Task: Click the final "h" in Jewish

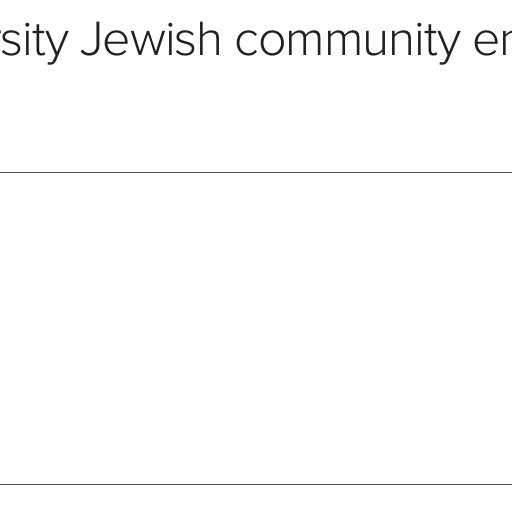Action: [209, 39]
